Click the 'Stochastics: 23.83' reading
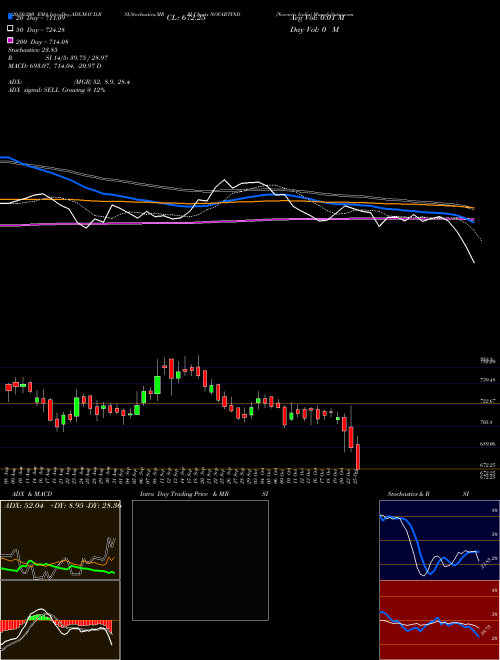 [32, 50]
